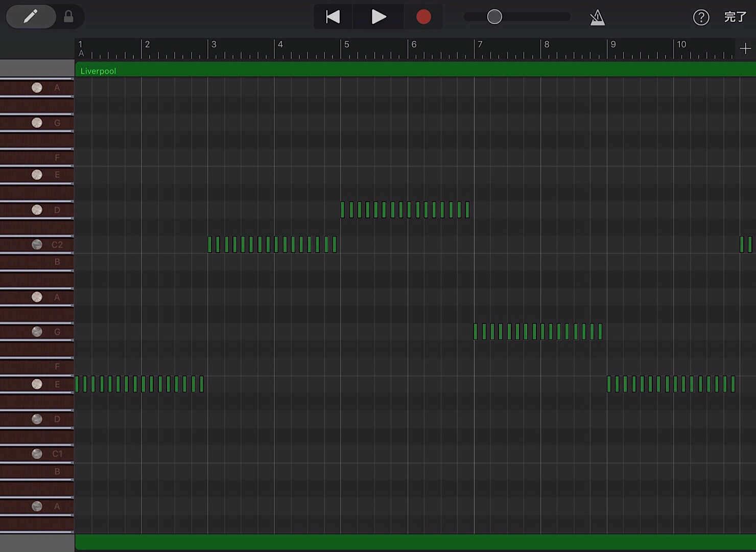Tap the lower G fret key
The height and width of the screenshot is (552, 756).
pyautogui.click(x=37, y=332)
